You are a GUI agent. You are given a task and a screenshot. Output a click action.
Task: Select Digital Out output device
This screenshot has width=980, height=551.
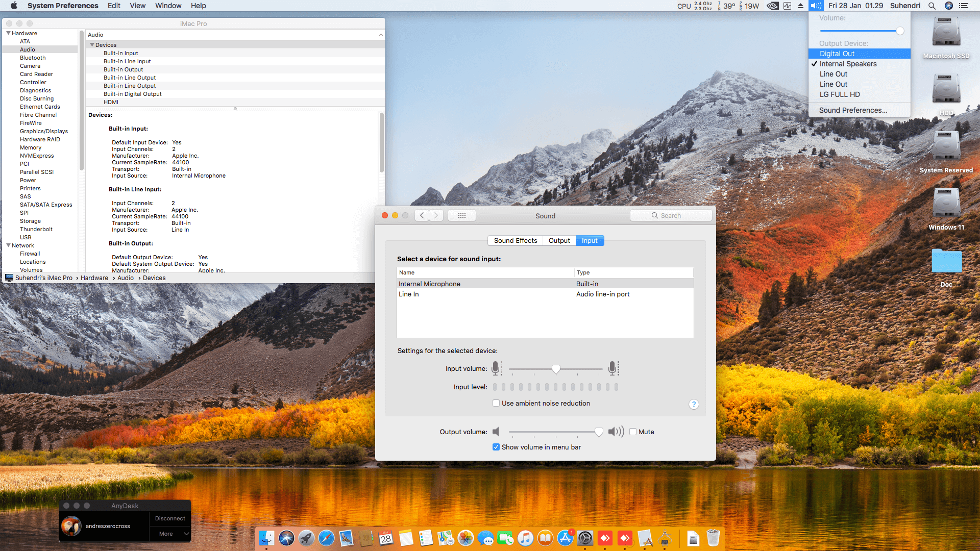pyautogui.click(x=837, y=54)
